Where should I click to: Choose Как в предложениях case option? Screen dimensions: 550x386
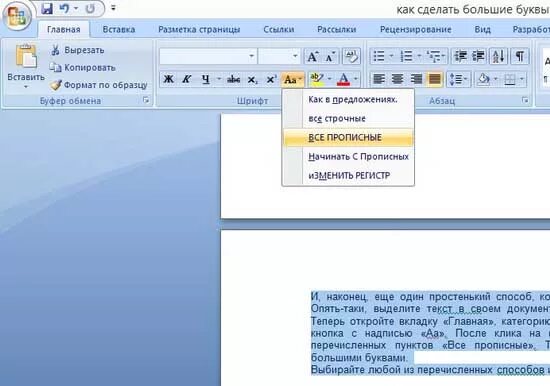click(x=348, y=100)
